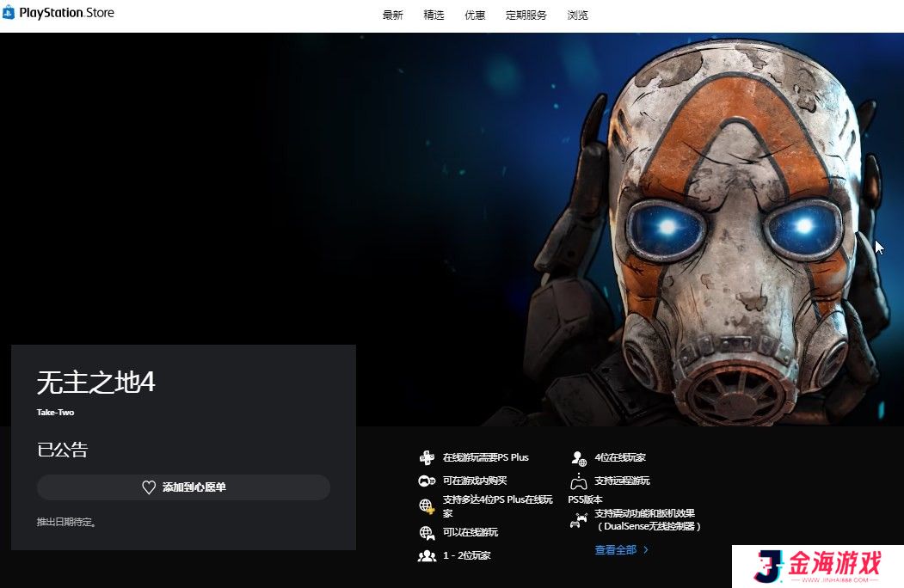Click the 支持远程游玩 text
The height and width of the screenshot is (588, 904).
[622, 481]
